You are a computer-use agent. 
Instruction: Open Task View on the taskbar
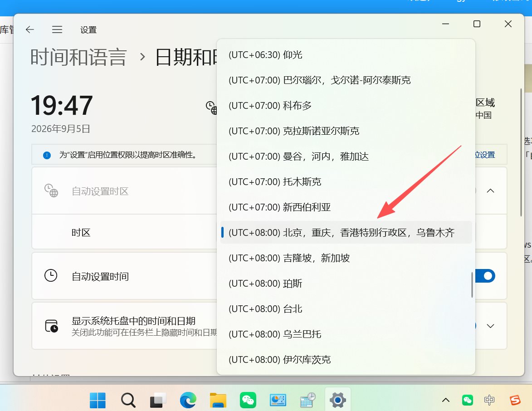coord(158,401)
